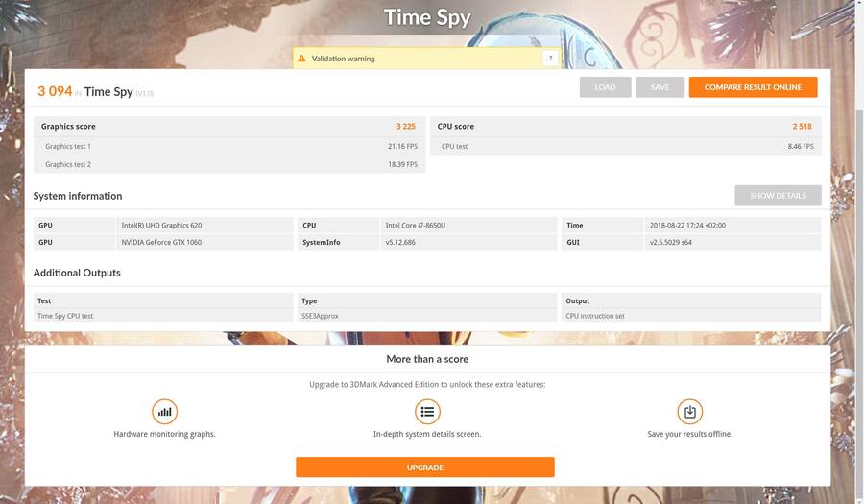
Task: Click the validation warning triangle icon
Action: [301, 59]
